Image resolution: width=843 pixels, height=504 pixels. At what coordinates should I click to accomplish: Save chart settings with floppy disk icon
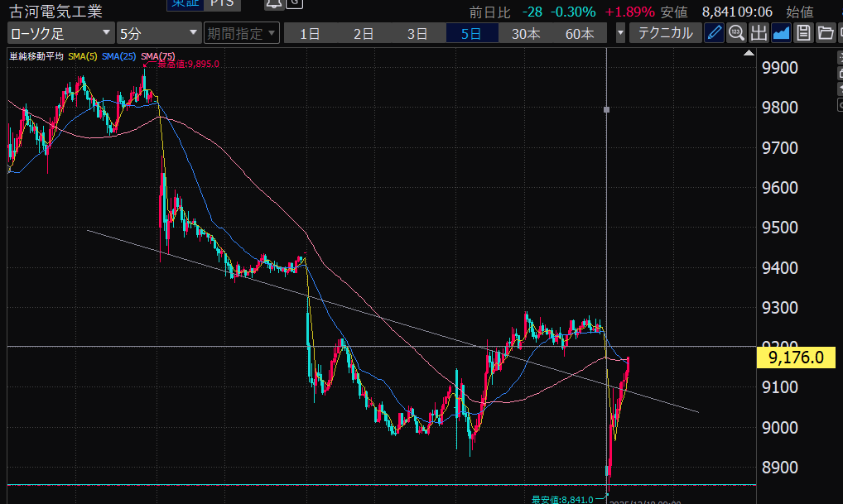pyautogui.click(x=802, y=34)
